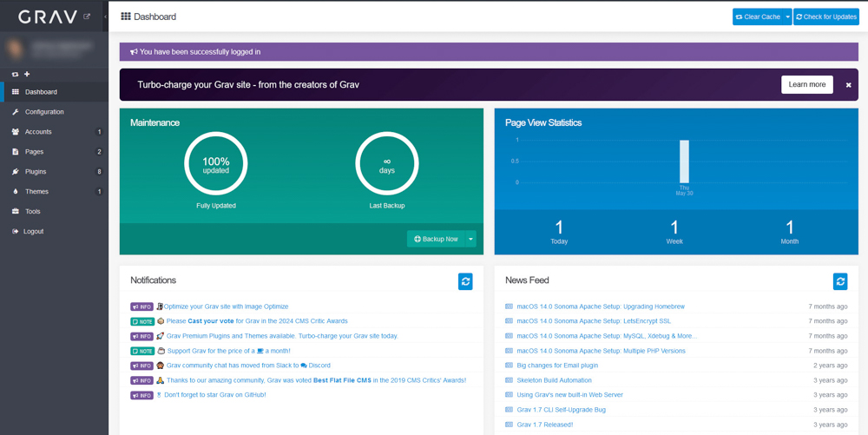Click the plus add icon in sidebar tray

[27, 74]
